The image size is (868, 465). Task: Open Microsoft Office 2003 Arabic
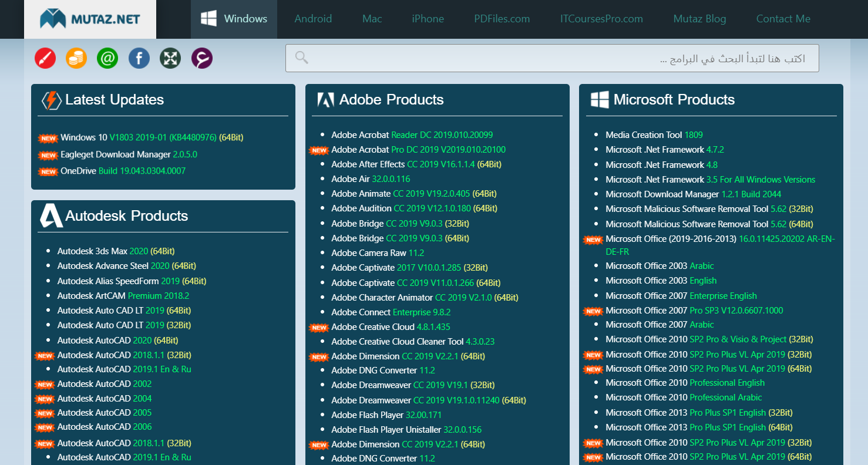click(660, 266)
